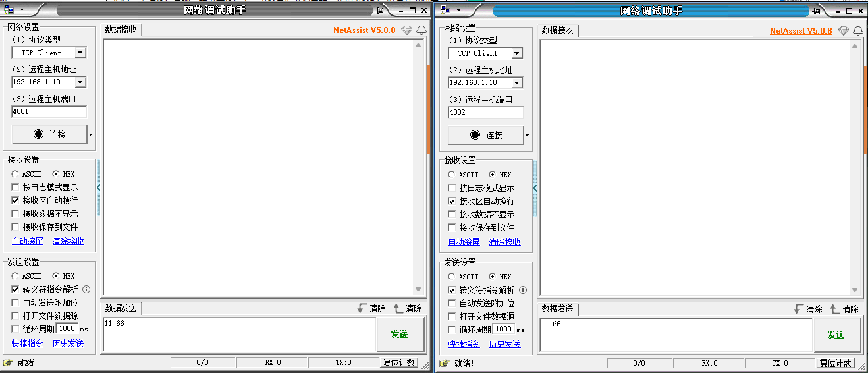The height and width of the screenshot is (373, 868).
Task: Enable 循环周期 checkbox in left window
Action: coord(15,329)
